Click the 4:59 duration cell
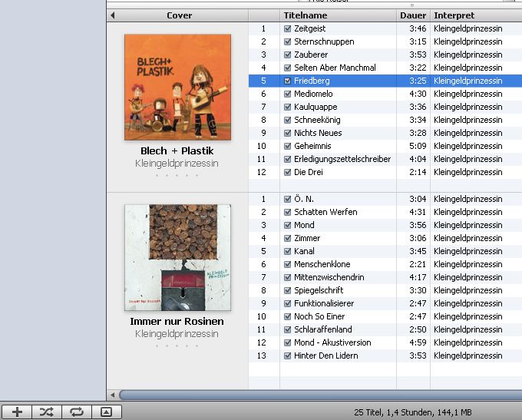Image resolution: width=522 pixels, height=420 pixels. (x=418, y=342)
